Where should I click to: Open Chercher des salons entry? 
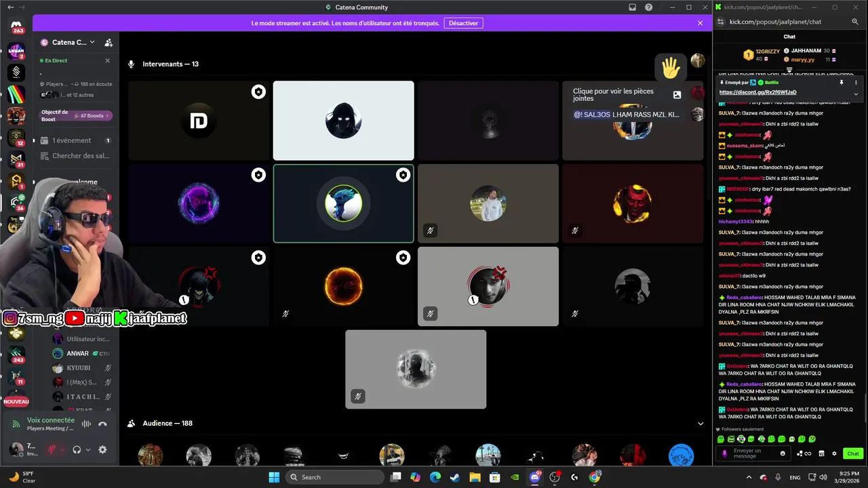click(75, 156)
